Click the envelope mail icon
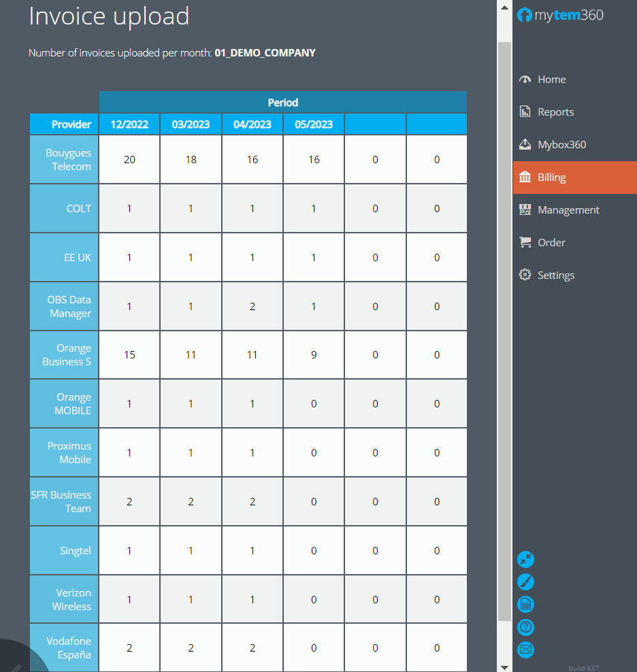 [x=525, y=650]
